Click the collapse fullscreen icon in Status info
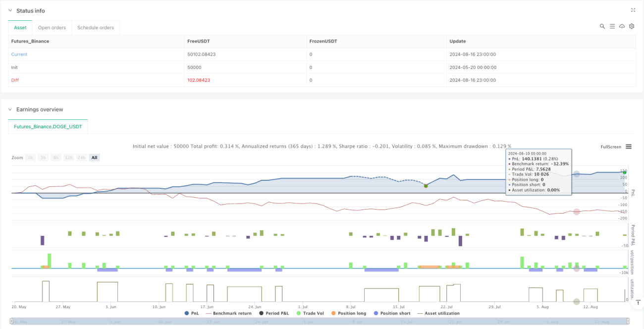 coord(633,10)
